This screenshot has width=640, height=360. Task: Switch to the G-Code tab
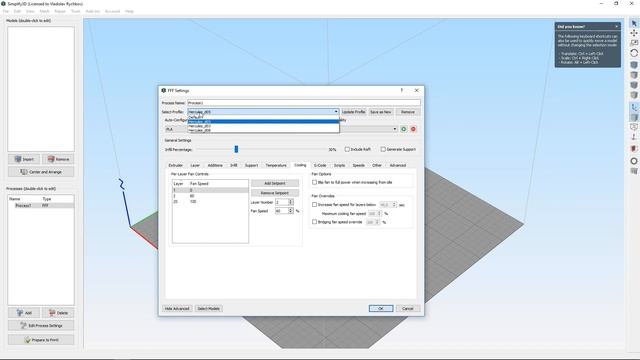(x=320, y=165)
